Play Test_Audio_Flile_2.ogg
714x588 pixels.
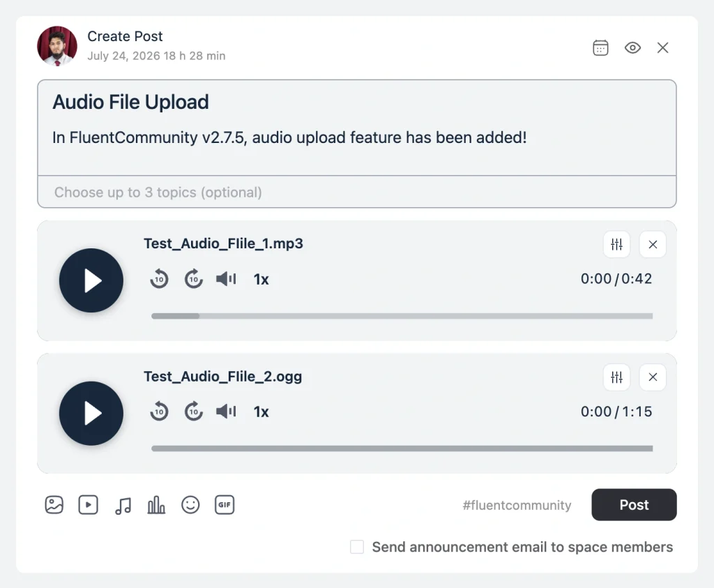coord(91,413)
